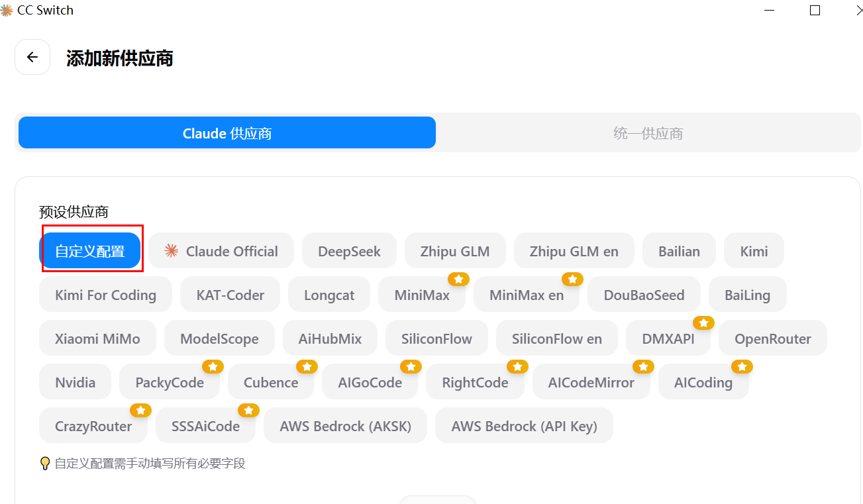The height and width of the screenshot is (504, 863).
Task: Pick the Longcat provider preset
Action: pyautogui.click(x=329, y=295)
